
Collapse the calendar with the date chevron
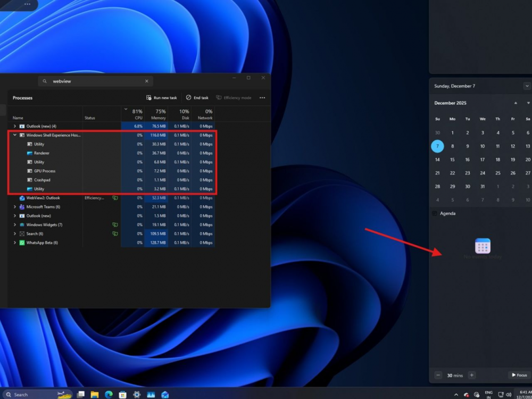coord(527,86)
